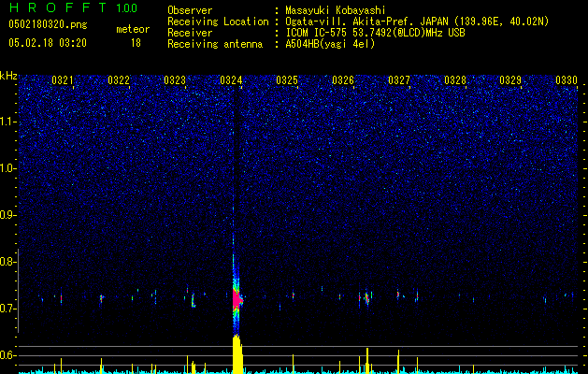Select the version number 1.0.0
This screenshot has width=588, height=374.
(126, 8)
